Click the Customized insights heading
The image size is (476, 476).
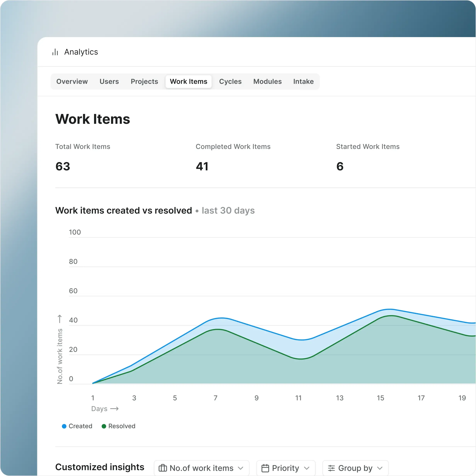click(x=100, y=467)
